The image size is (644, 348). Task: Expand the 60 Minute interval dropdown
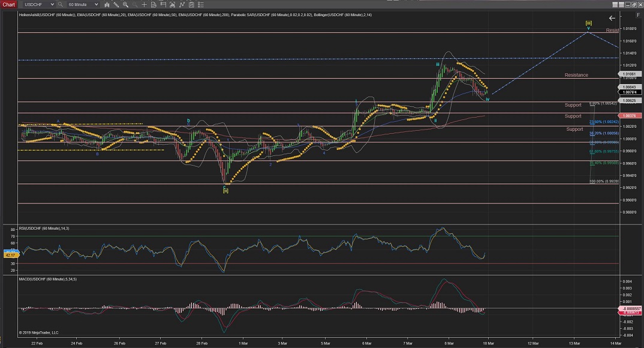83,5
